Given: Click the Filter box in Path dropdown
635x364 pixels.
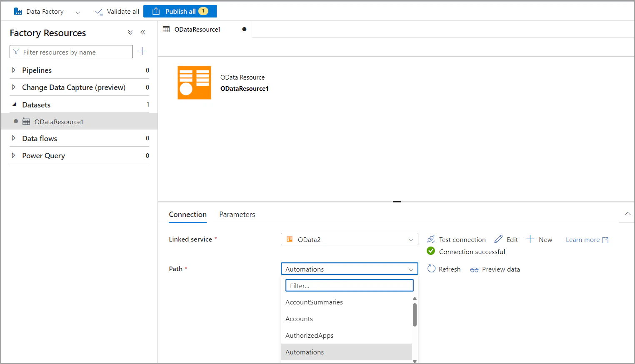Looking at the screenshot, I should [x=349, y=286].
